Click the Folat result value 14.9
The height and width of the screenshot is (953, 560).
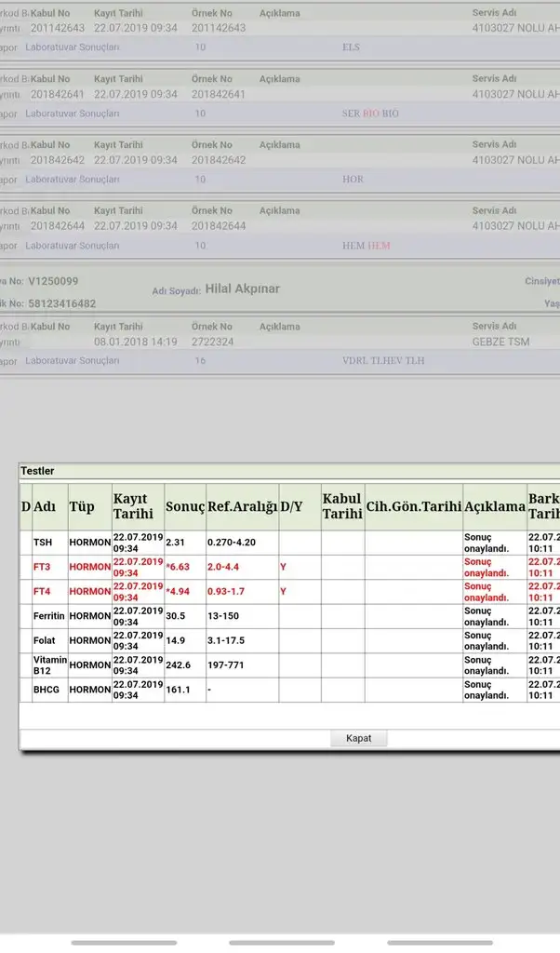[x=176, y=640]
